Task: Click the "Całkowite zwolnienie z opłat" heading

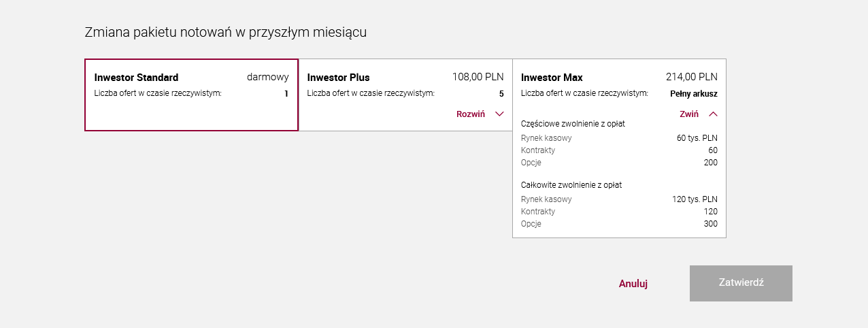Action: 571,185
